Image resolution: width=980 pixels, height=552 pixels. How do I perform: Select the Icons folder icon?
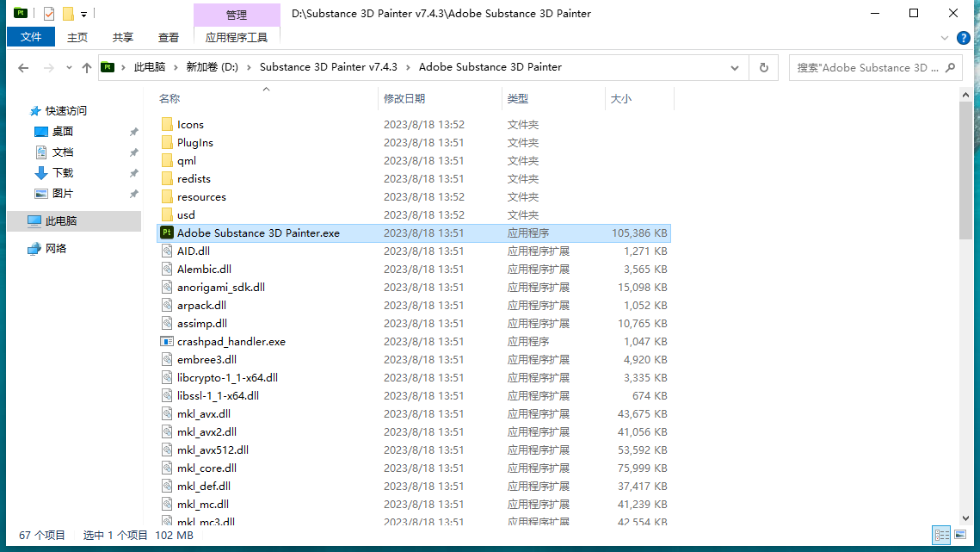[167, 124]
